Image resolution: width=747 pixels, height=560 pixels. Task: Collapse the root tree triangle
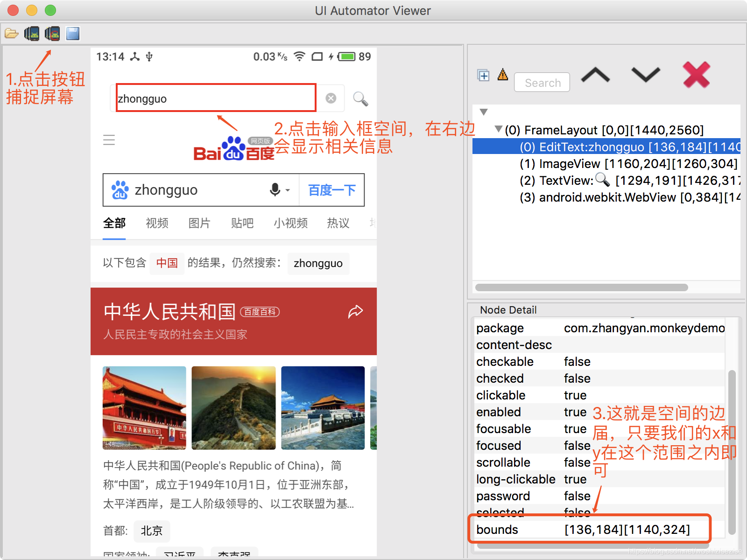[484, 112]
